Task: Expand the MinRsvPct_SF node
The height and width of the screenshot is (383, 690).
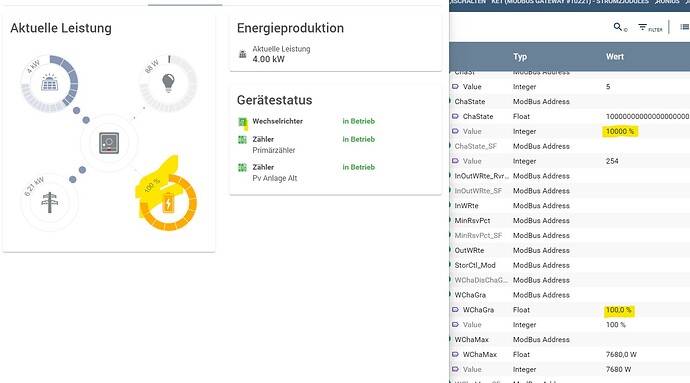Action: (450, 235)
